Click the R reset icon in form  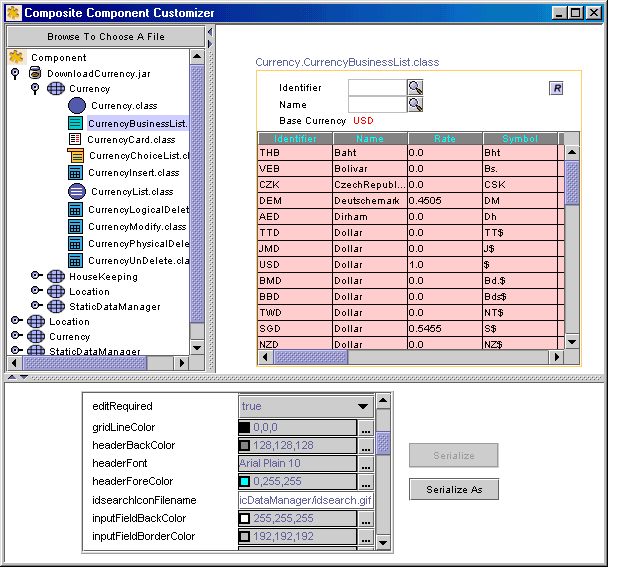pos(557,88)
